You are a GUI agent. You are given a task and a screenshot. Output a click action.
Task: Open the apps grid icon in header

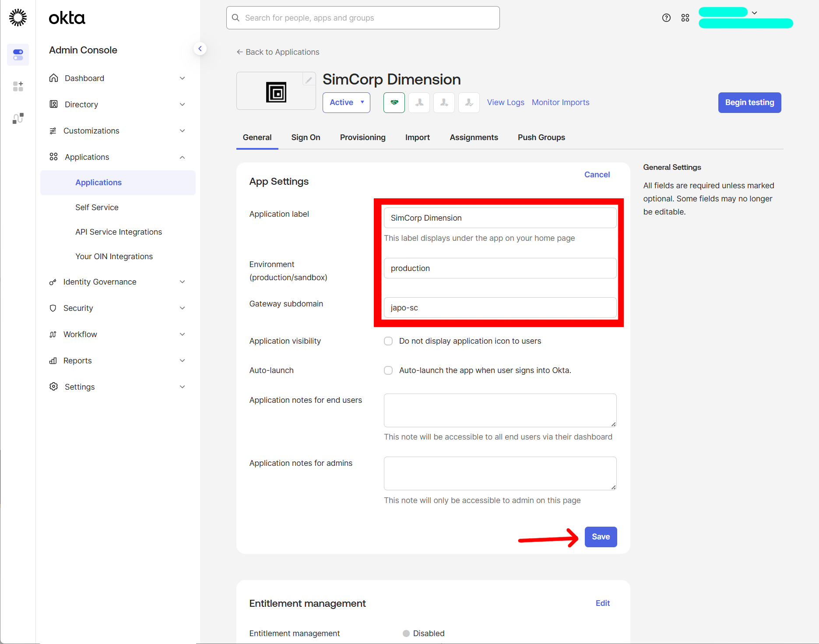[x=685, y=18]
